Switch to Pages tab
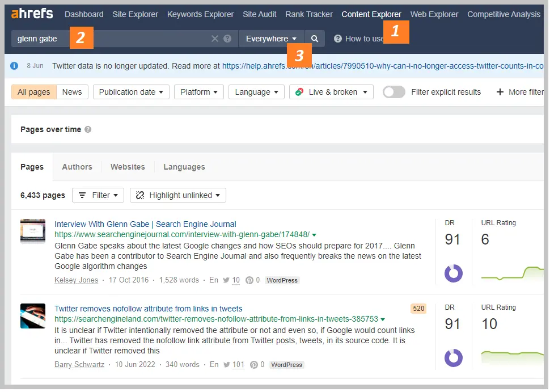The image size is (550, 392). (x=32, y=167)
